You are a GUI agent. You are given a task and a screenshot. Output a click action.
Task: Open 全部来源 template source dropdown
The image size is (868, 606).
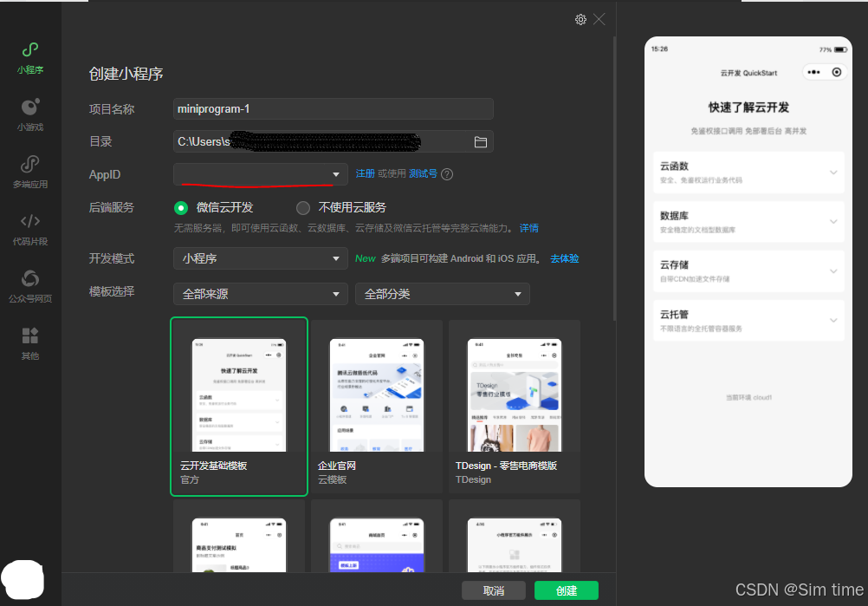[260, 294]
